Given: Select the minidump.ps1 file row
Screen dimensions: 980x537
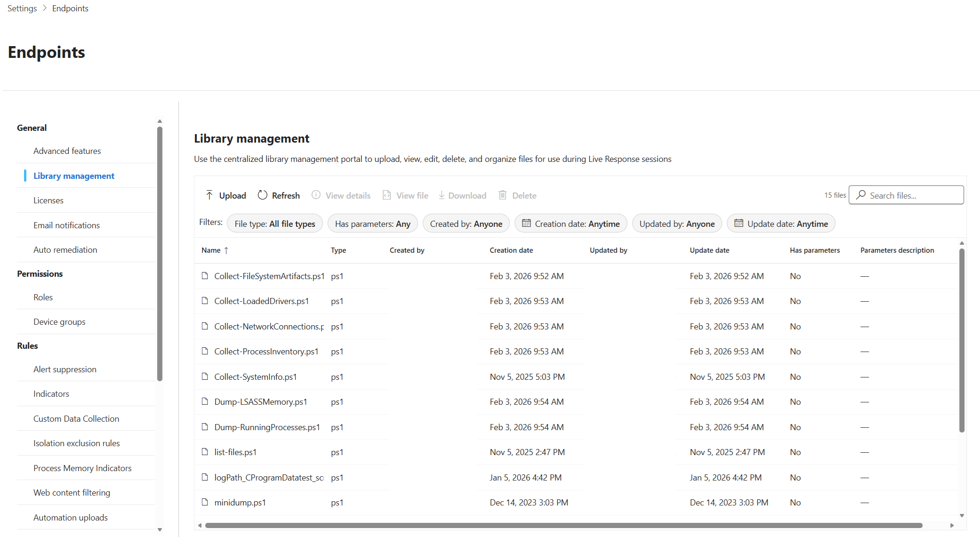Looking at the screenshot, I should click(x=240, y=503).
